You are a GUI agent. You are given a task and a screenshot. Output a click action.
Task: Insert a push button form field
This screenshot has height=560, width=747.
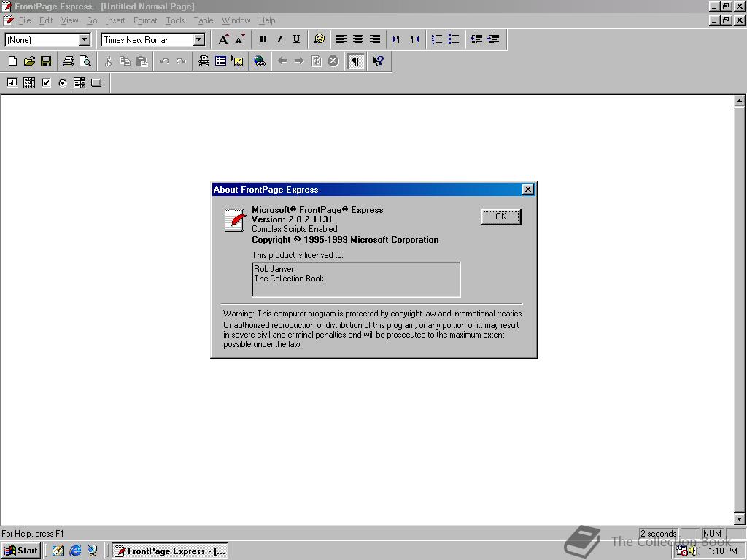96,83
